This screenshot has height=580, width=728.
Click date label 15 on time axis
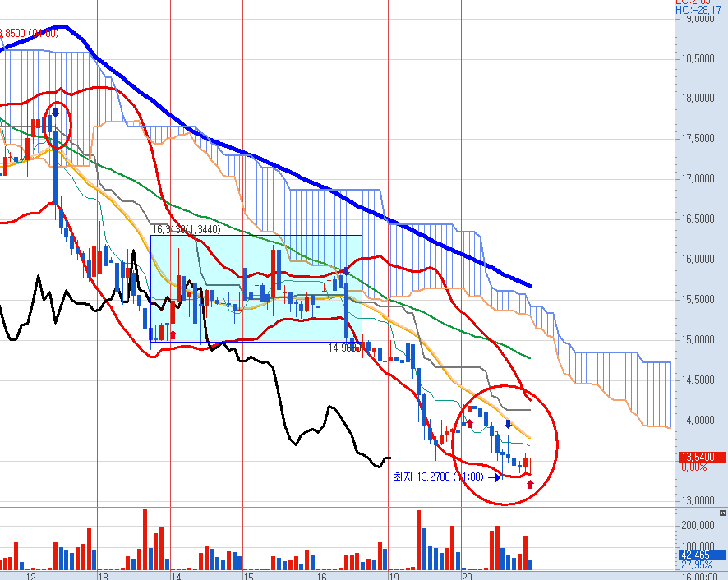pos(248,576)
